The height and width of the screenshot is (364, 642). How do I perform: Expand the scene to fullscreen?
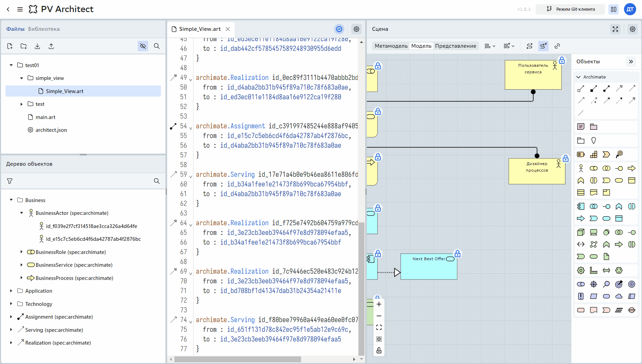coord(615,29)
